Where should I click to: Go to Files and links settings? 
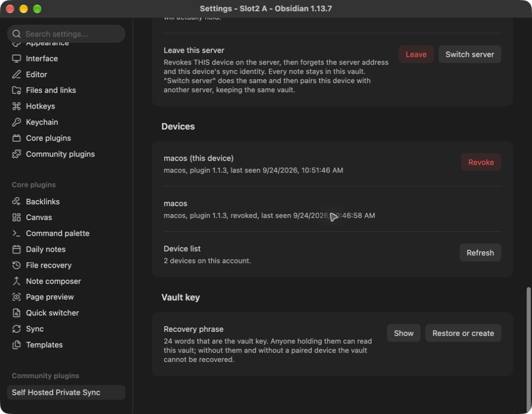(x=66, y=90)
